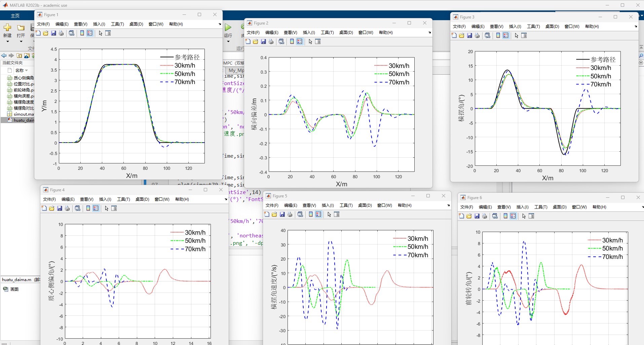Click Open File icon in Figure 1 toolbar
The image size is (644, 345).
[x=46, y=33]
